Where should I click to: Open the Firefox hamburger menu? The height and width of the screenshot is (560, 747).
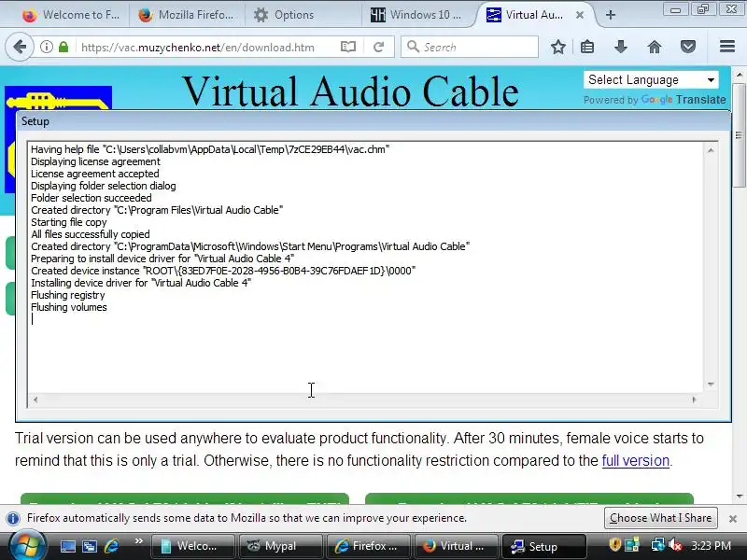click(727, 46)
